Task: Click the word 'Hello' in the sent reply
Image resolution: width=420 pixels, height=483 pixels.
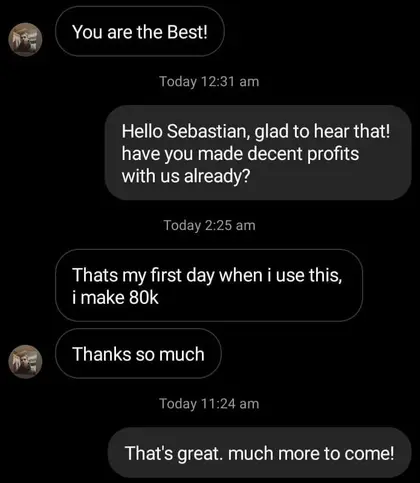Action: click(142, 131)
